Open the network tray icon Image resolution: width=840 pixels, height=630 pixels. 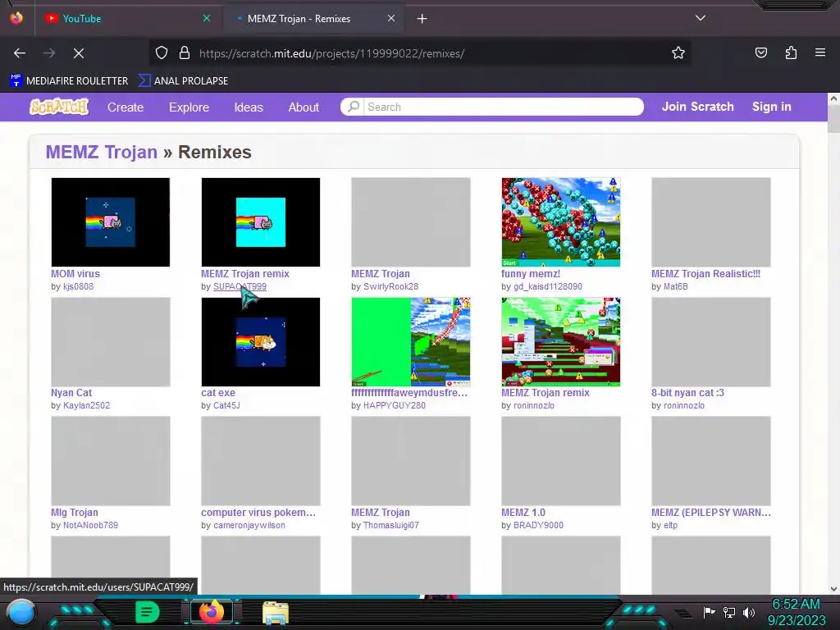click(729, 612)
